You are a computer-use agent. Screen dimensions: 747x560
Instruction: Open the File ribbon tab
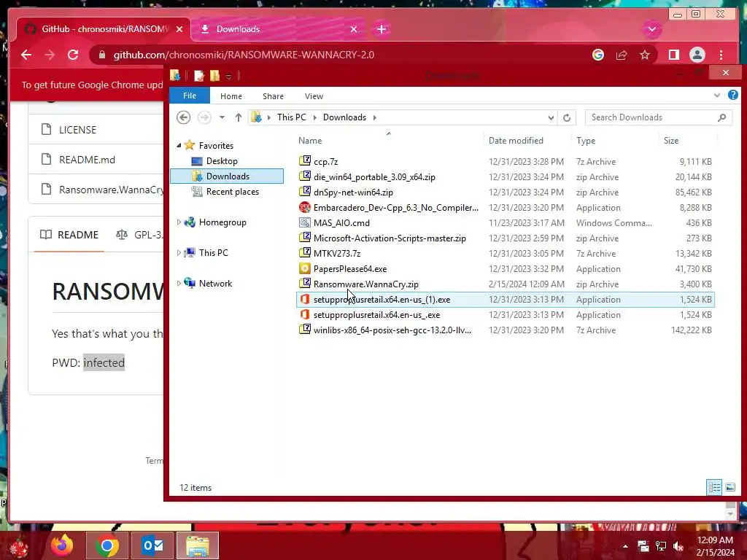[x=190, y=96]
